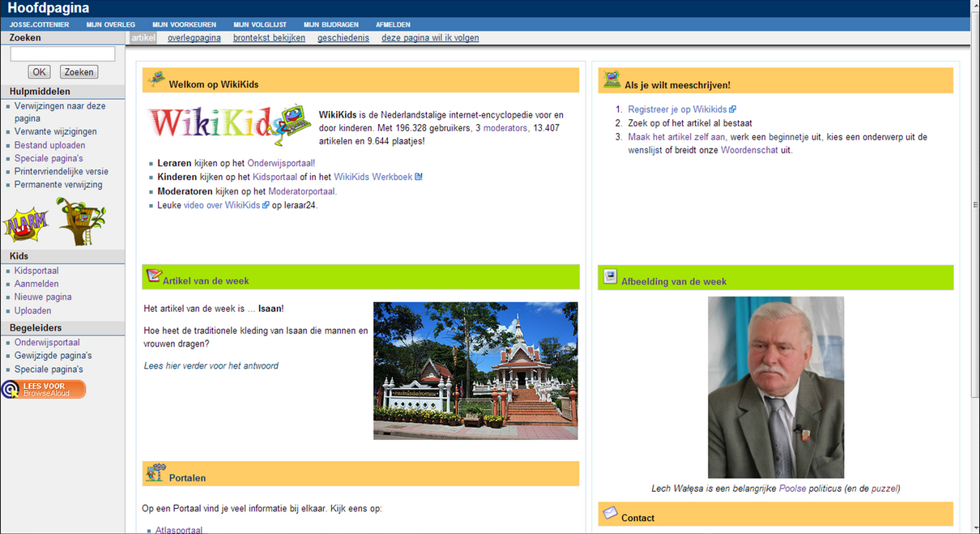This screenshot has height=534, width=980.
Task: Open the wenslijst link
Action: [x=646, y=150]
